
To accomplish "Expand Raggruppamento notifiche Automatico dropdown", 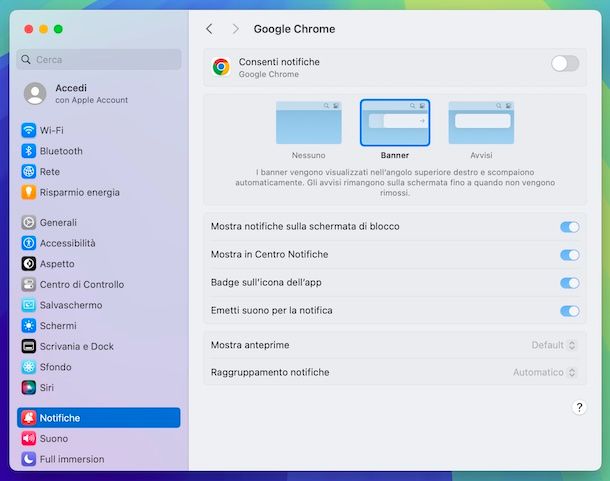I will (x=545, y=372).
